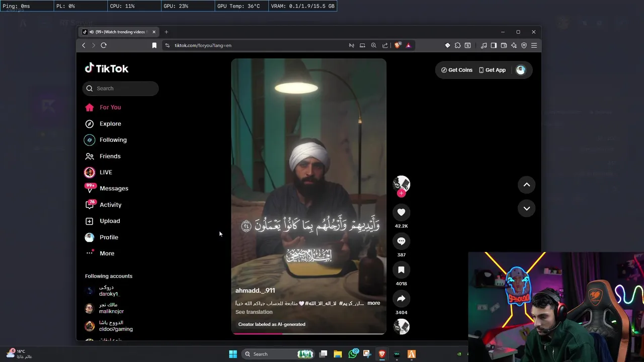Open the ahmadd._.911 username link
644x362 pixels.
click(x=255, y=291)
